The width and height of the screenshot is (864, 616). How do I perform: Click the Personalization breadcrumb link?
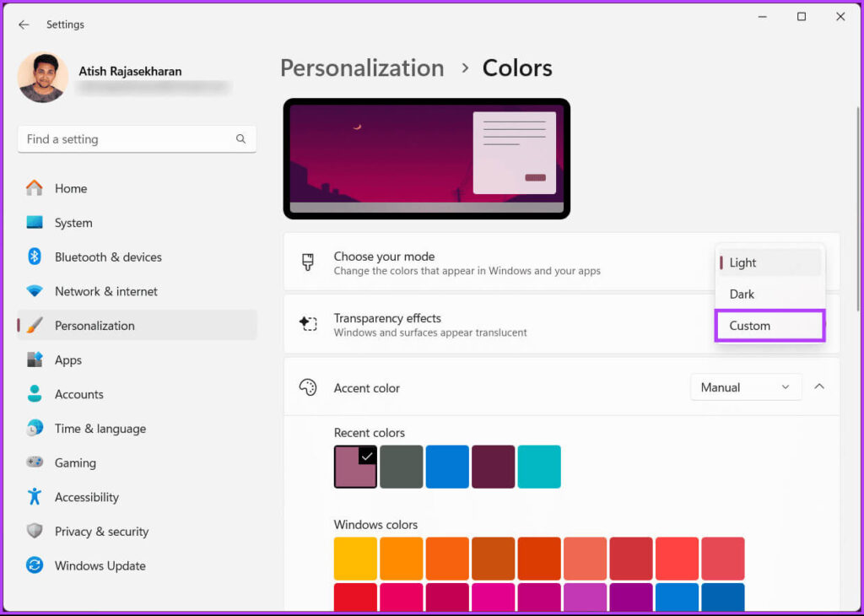(362, 68)
